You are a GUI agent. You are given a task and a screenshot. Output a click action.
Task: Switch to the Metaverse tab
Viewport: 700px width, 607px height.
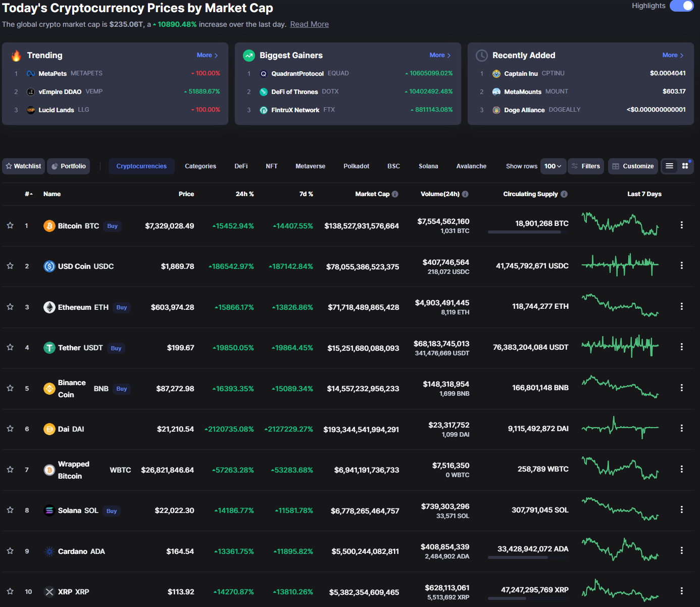point(310,166)
